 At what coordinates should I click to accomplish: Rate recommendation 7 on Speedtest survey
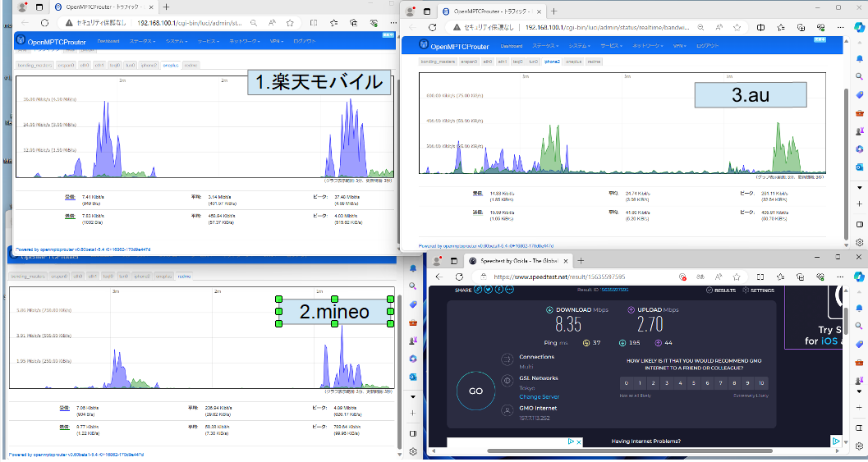(x=721, y=383)
